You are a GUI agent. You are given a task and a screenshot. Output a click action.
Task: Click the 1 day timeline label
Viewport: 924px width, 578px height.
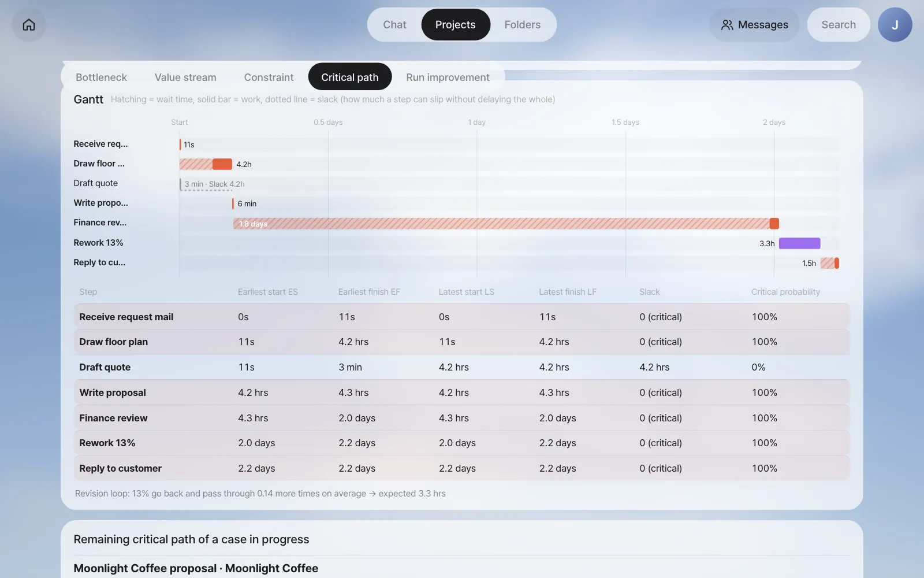[476, 123]
